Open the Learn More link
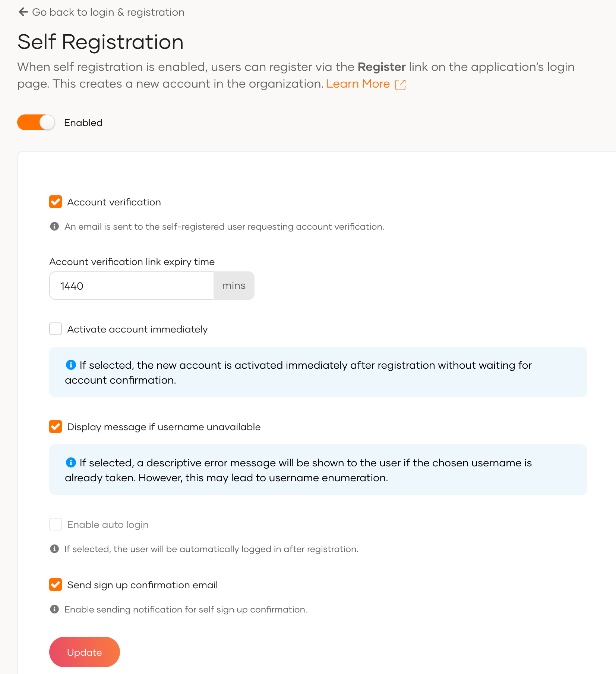This screenshot has height=674, width=616. (x=358, y=84)
